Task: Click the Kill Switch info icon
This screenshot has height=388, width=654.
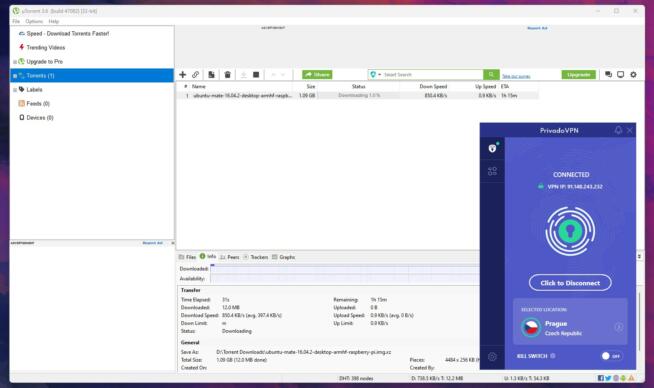Action: click(x=553, y=356)
